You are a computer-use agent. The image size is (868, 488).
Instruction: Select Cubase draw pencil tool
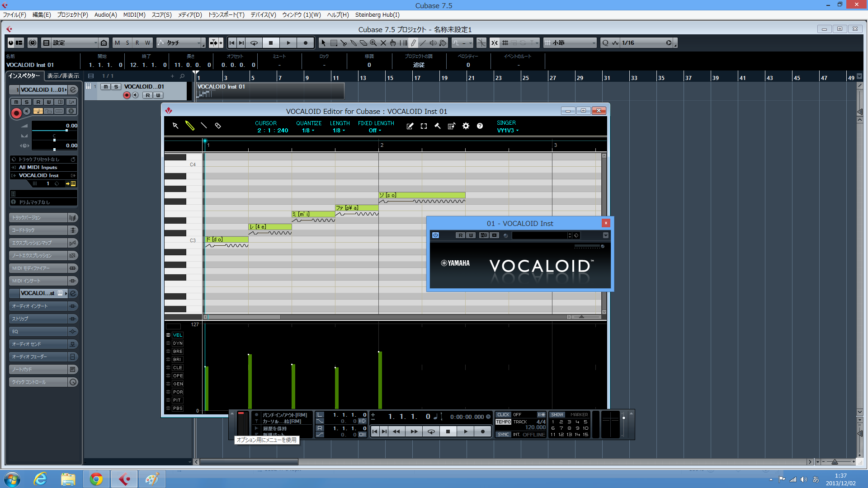point(413,43)
